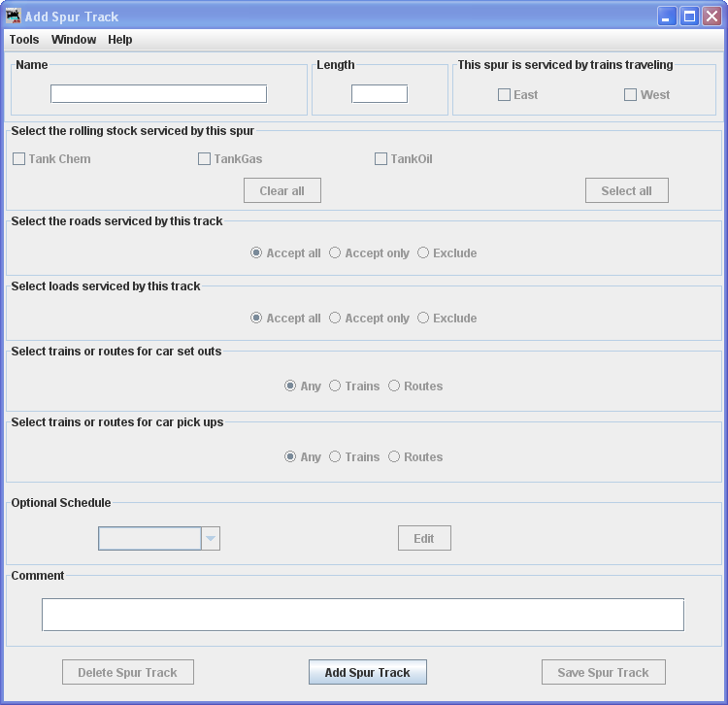Viewport: 728px width, 705px height.
Task: Click the spur Name text field
Action: click(158, 94)
